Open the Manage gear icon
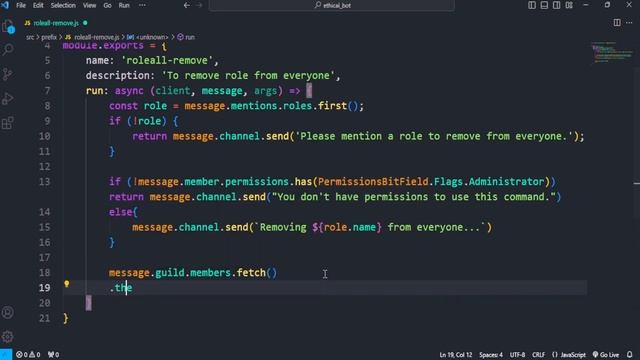The image size is (640, 360). (8, 337)
